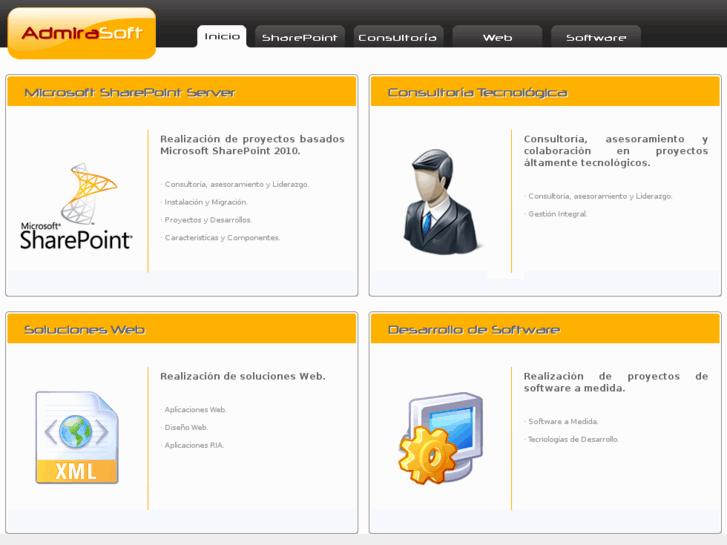The height and width of the screenshot is (545, 727).
Task: Open the Desarrollo de Software heading
Action: tap(474, 330)
